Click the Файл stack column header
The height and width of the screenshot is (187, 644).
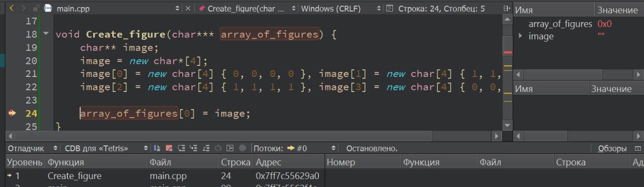tap(183, 162)
